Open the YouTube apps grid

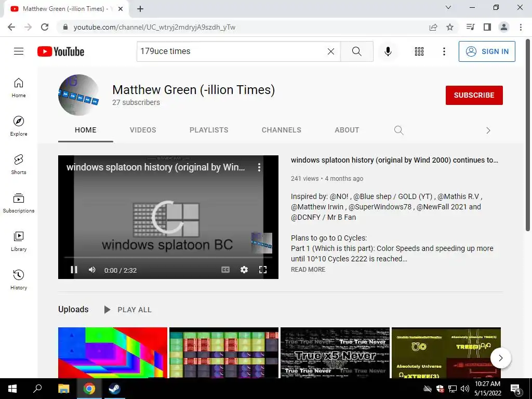[x=419, y=51]
